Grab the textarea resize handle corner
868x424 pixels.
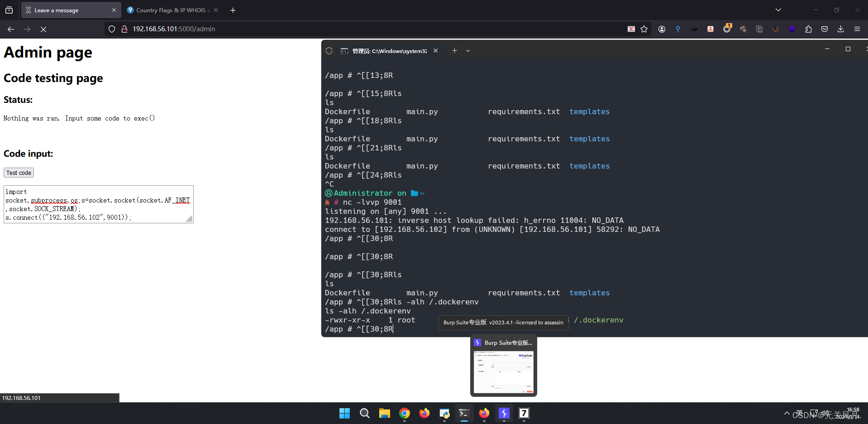click(190, 219)
